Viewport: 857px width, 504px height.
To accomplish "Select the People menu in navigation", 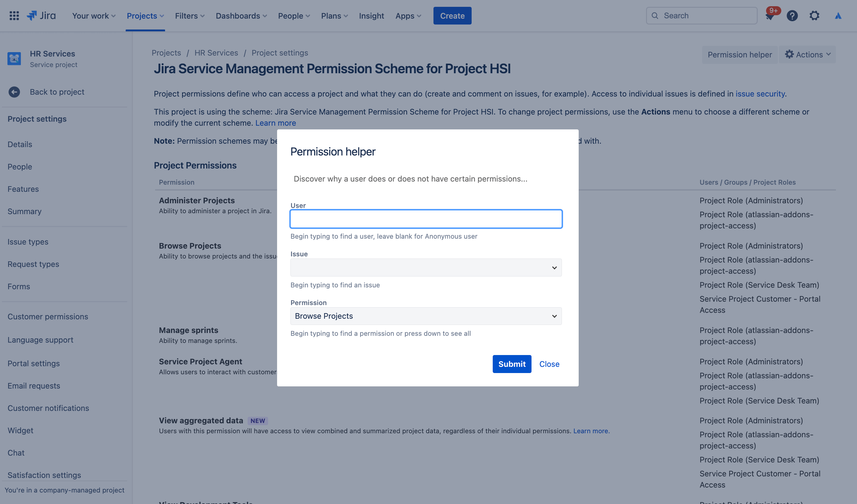I will (294, 16).
